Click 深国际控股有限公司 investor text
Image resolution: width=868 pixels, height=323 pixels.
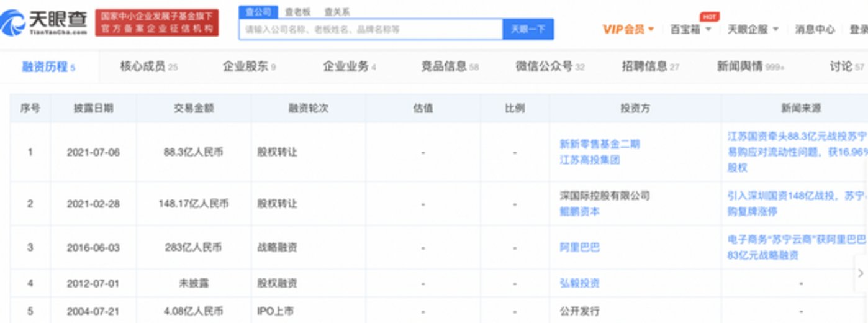click(x=604, y=196)
